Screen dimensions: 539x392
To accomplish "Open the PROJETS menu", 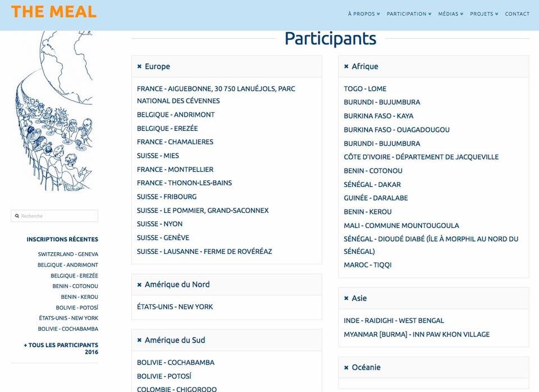I will 484,14.
